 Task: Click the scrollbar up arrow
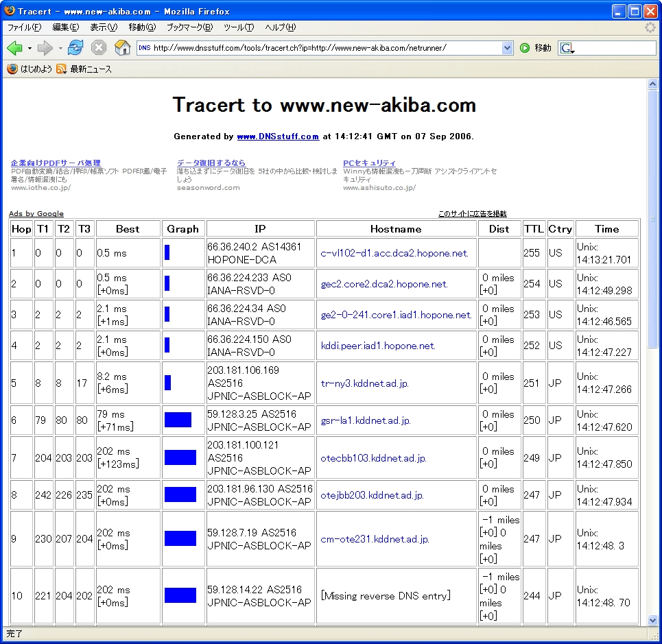[652, 84]
